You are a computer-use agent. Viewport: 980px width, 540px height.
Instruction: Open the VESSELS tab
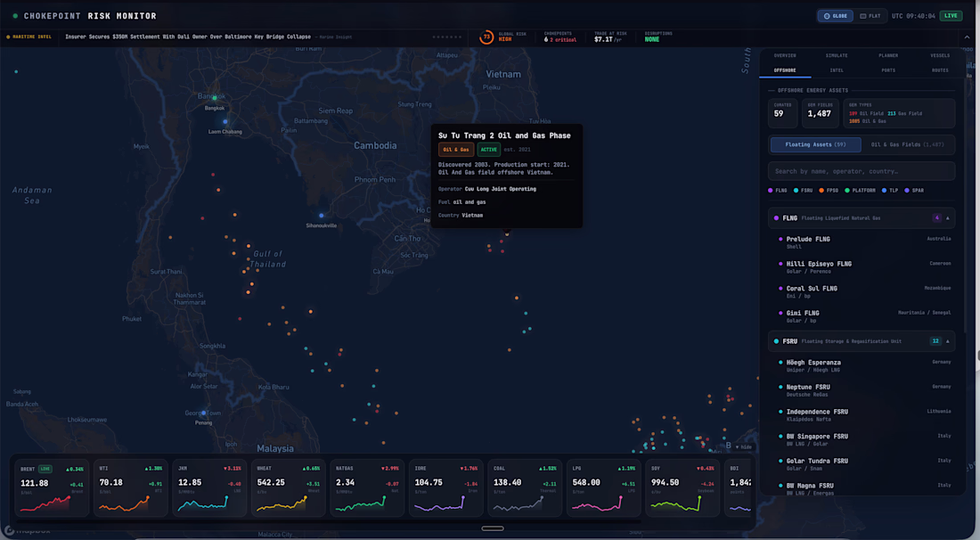[x=939, y=55]
